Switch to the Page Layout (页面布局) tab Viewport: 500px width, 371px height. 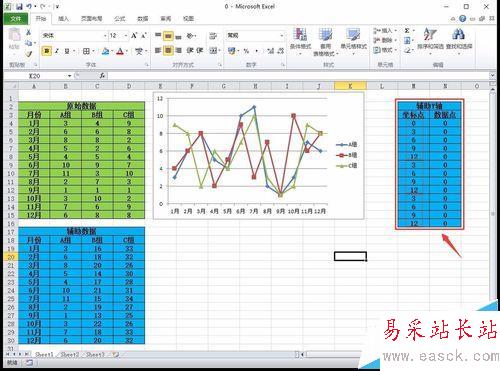(91, 19)
